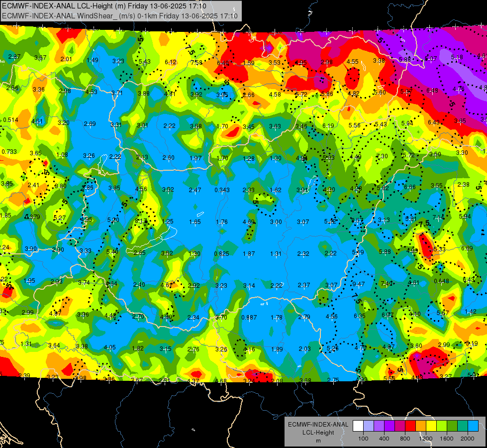Viewport: 487px width, 448px height.
Task: Click the wind shear value 6.69
Action: (x=467, y=248)
